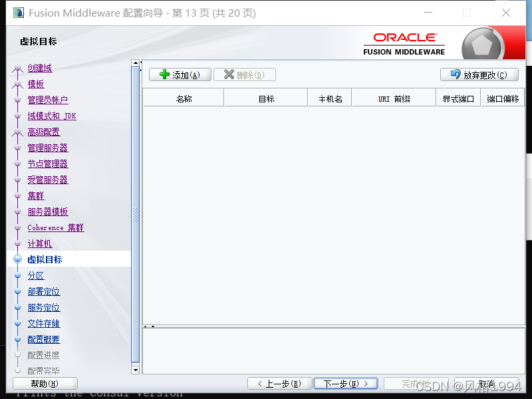Go back with 上一步(B) button

click(279, 384)
